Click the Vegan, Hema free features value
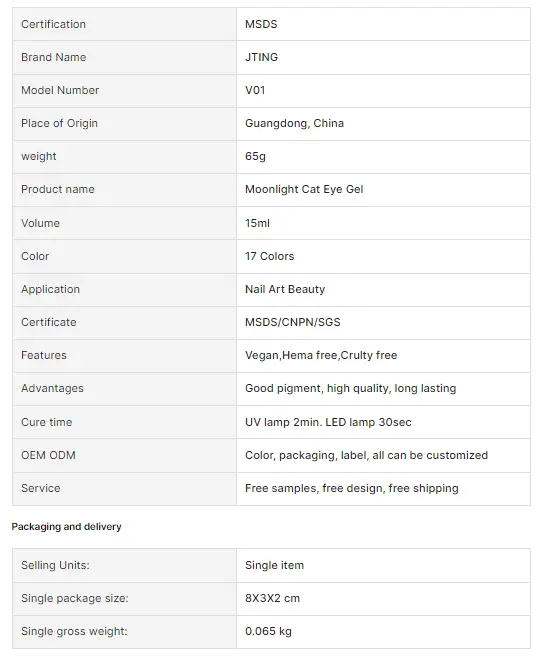The height and width of the screenshot is (662, 539). click(x=321, y=355)
